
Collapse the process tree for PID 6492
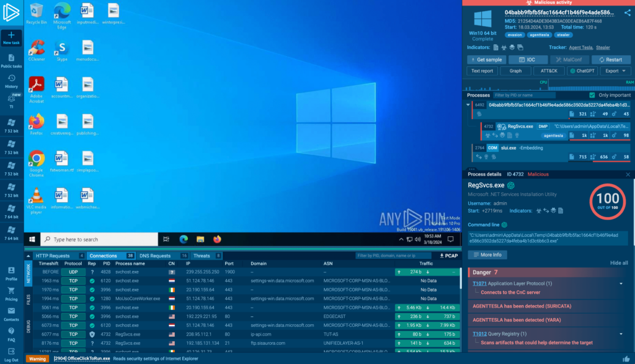tap(469, 105)
